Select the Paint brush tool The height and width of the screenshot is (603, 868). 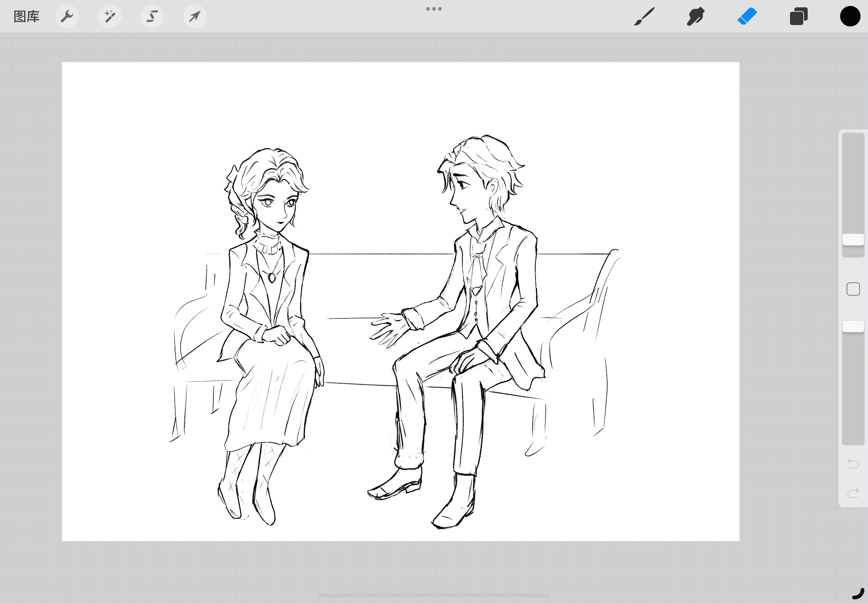[x=644, y=16]
